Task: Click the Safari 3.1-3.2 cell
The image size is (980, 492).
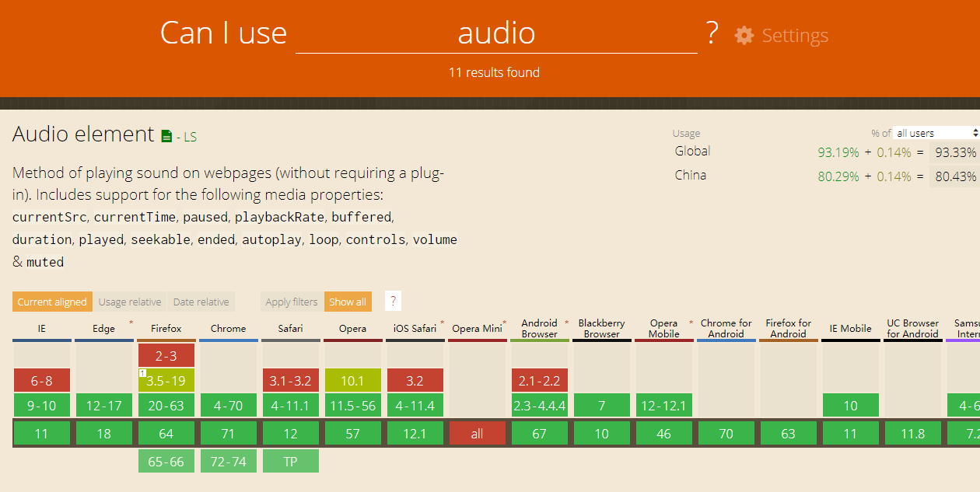Action: point(290,380)
